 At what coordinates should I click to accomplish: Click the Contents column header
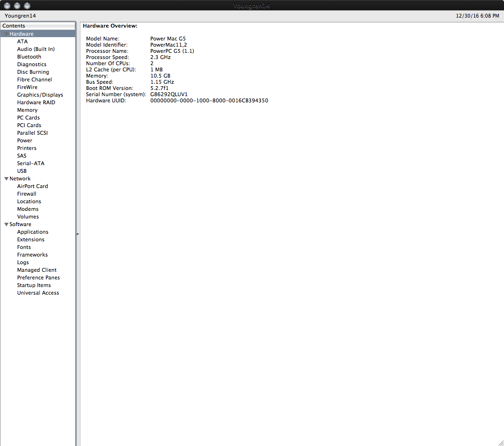(38, 26)
